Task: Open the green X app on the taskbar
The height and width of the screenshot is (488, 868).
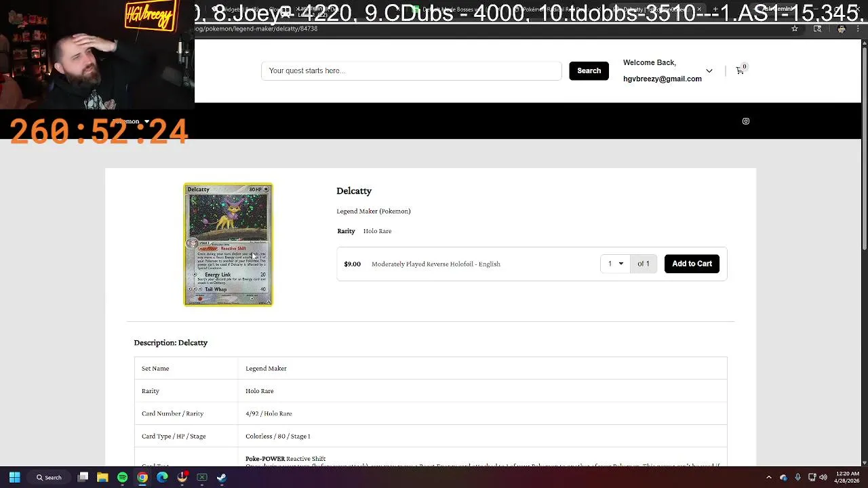Action: [202, 477]
